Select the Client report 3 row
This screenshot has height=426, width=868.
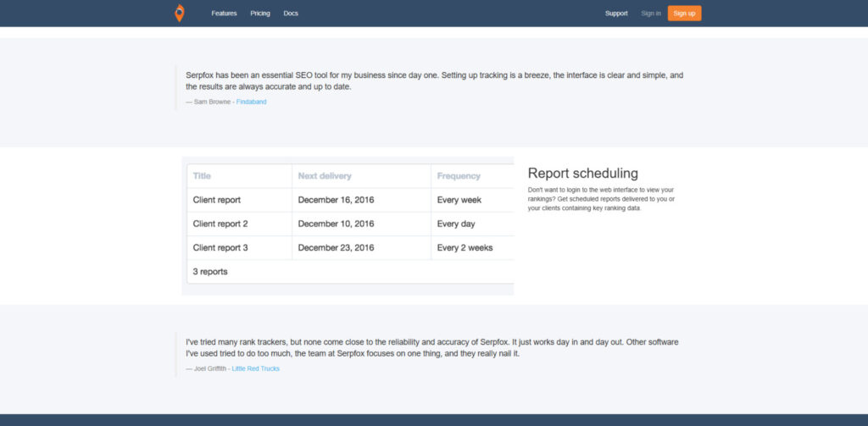tap(220, 247)
